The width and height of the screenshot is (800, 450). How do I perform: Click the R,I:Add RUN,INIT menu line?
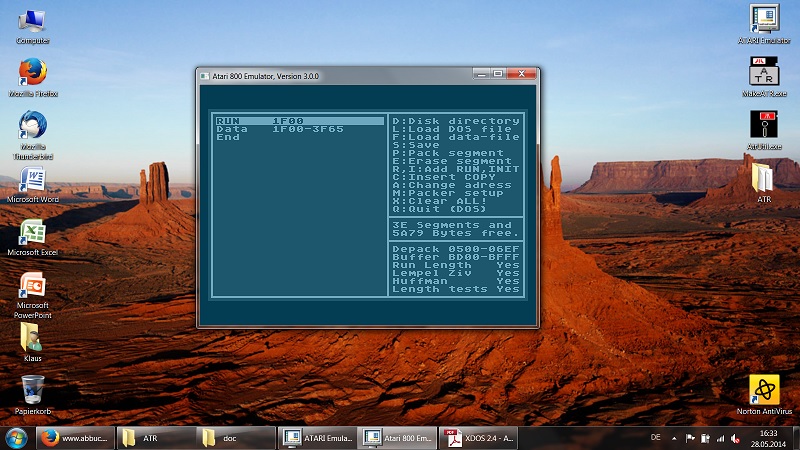point(456,169)
